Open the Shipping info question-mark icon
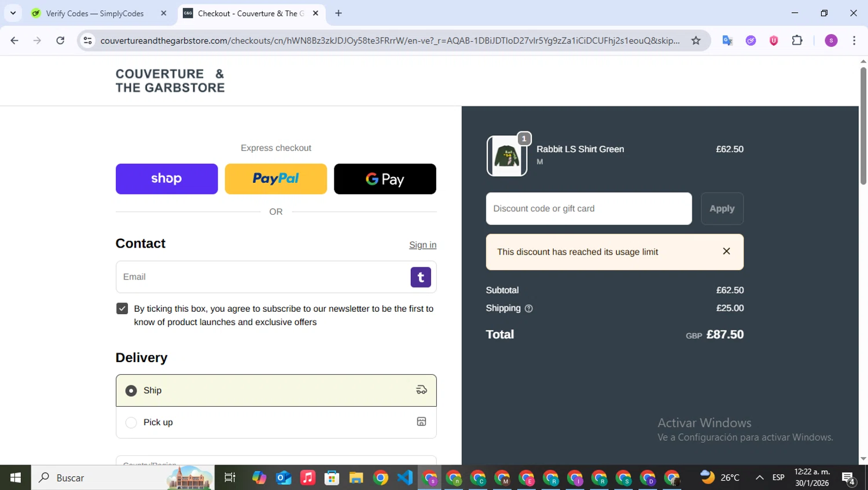Viewport: 868px width, 490px height. pos(528,308)
